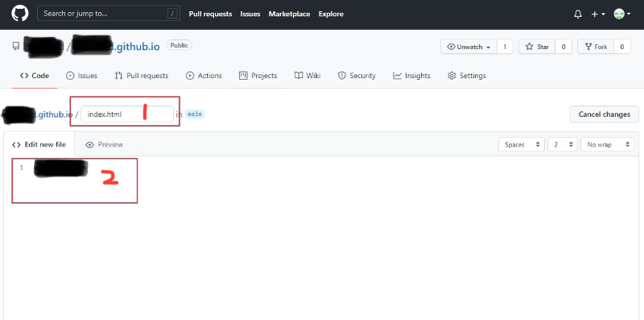
Task: Click the index.html filename field
Action: pos(127,114)
